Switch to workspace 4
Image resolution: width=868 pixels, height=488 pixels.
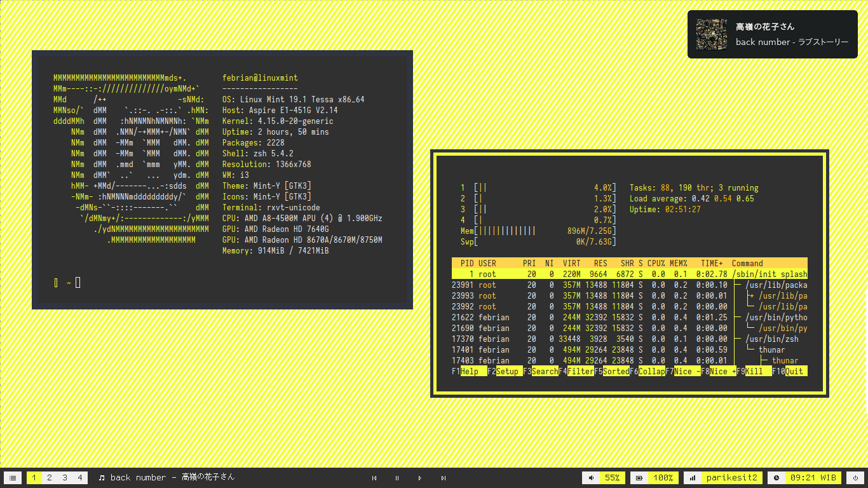point(79,478)
